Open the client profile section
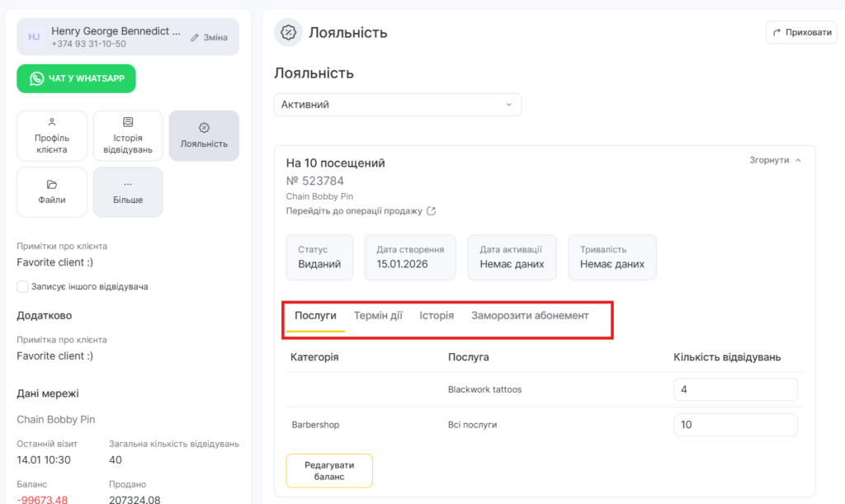The image size is (845, 504). coord(51,135)
